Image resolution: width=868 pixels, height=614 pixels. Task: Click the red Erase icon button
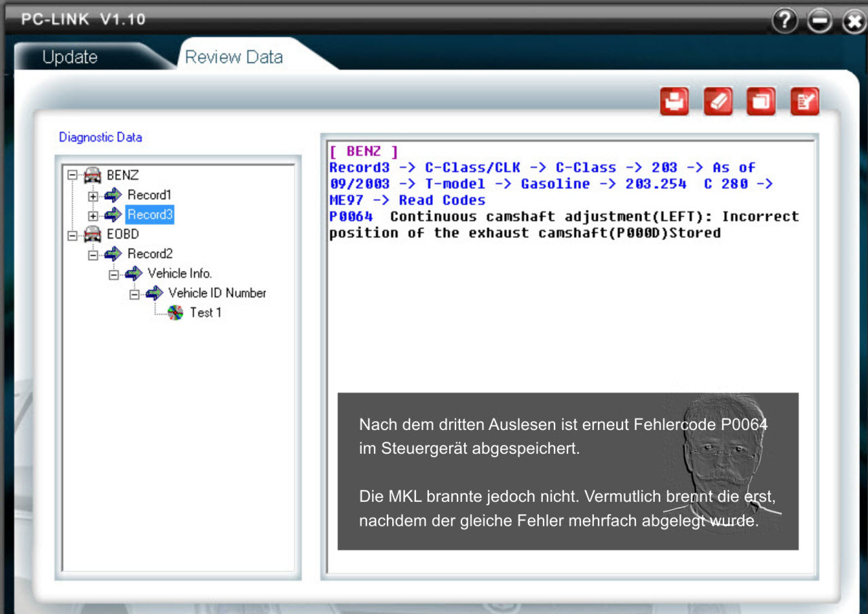pyautogui.click(x=718, y=103)
